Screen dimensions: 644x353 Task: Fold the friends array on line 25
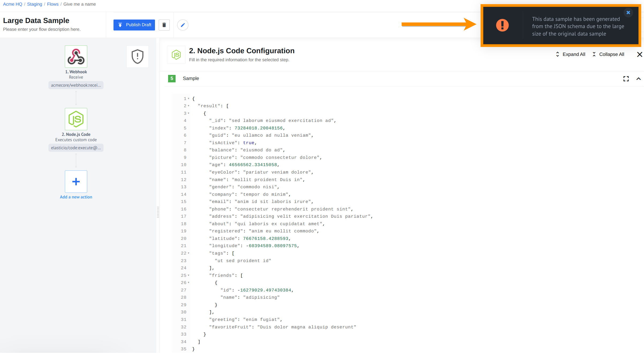(189, 275)
